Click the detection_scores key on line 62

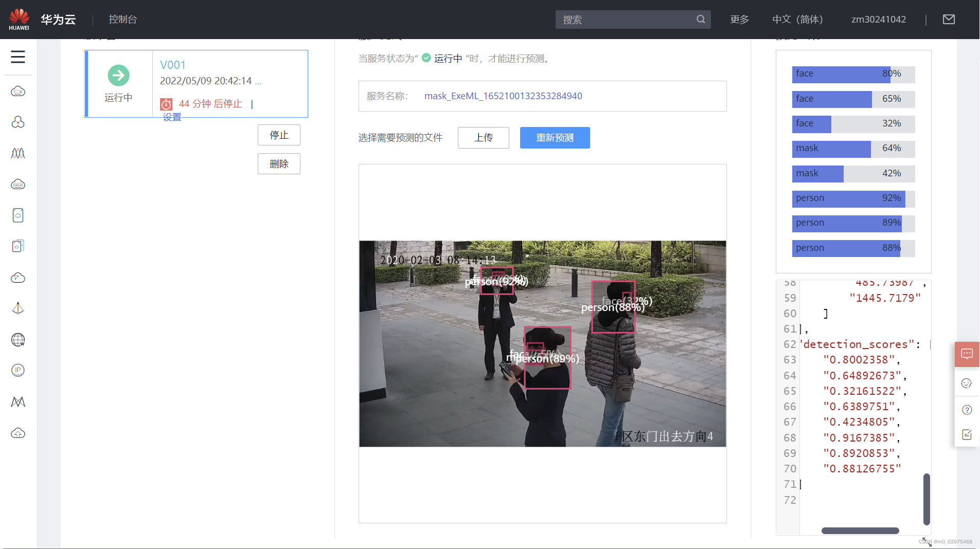[x=858, y=344]
